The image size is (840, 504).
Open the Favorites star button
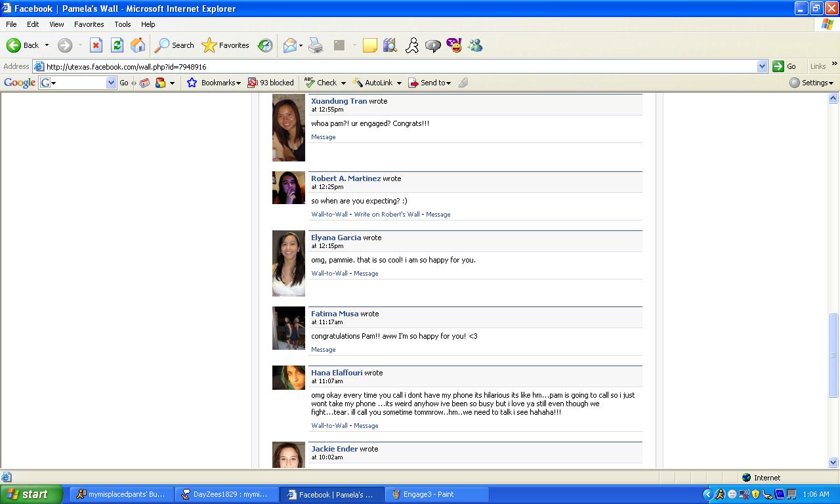tap(226, 45)
